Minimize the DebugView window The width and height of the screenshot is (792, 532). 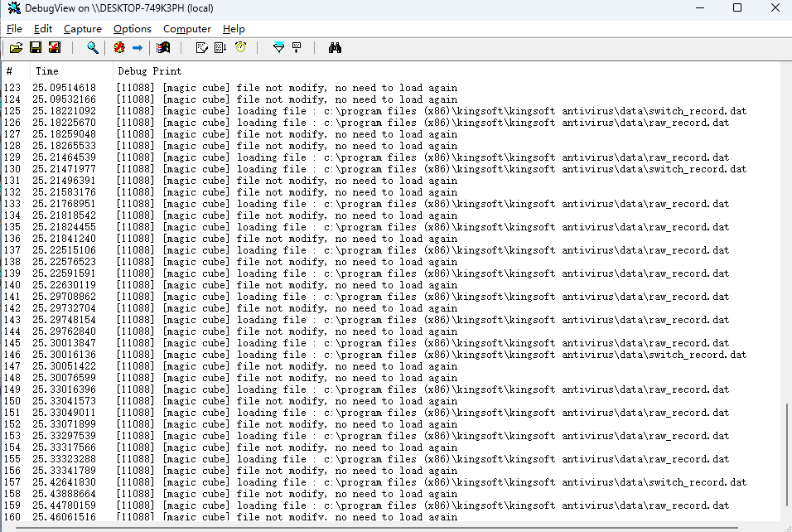click(x=700, y=7)
